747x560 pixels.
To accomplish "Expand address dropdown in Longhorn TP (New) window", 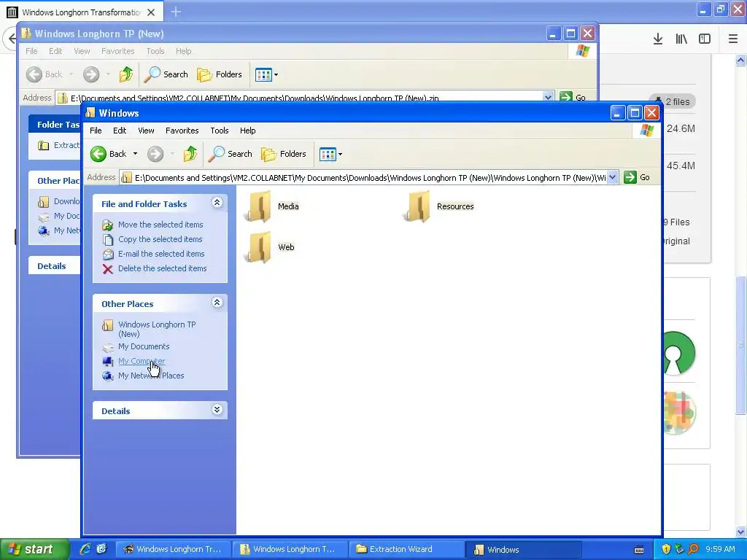I will click(x=549, y=97).
